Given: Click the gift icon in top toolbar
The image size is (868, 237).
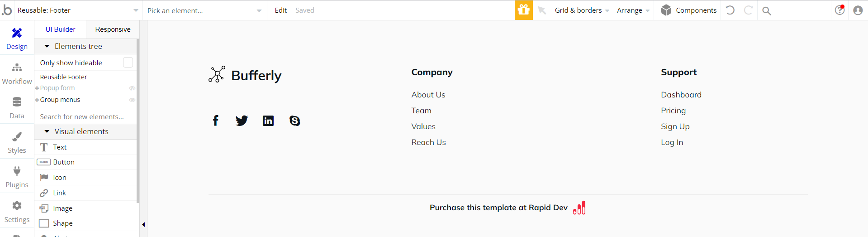Looking at the screenshot, I should click(x=523, y=10).
